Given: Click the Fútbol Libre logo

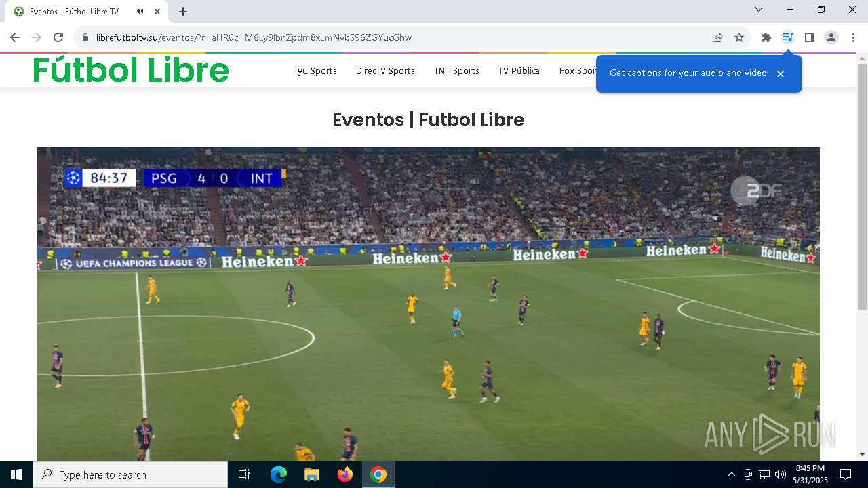Looking at the screenshot, I should 131,70.
